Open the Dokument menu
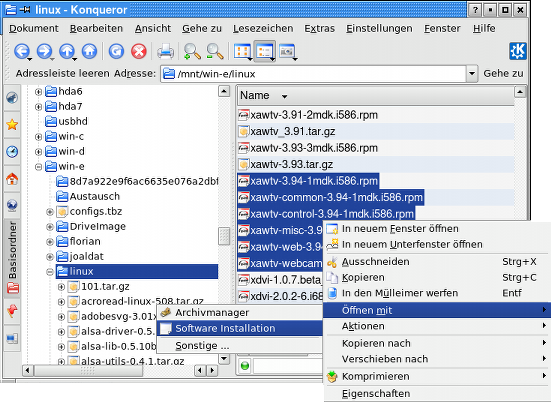The height and width of the screenshot is (402, 551). [34, 28]
